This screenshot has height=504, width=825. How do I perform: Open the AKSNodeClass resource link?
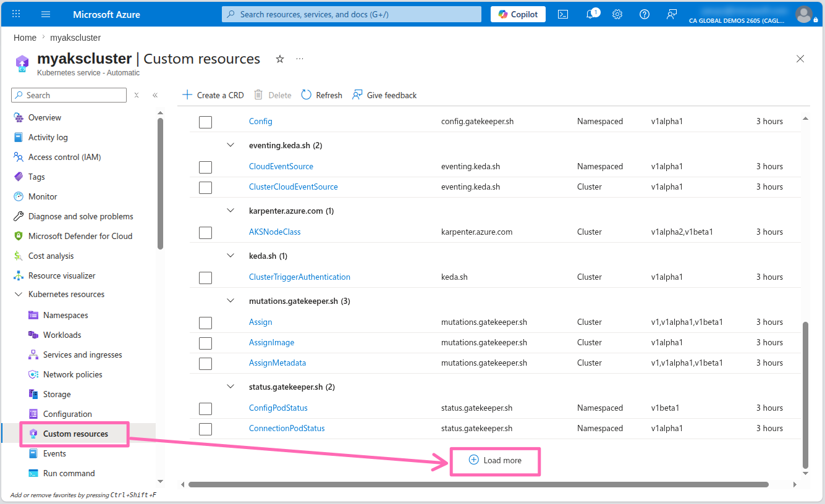pos(275,232)
